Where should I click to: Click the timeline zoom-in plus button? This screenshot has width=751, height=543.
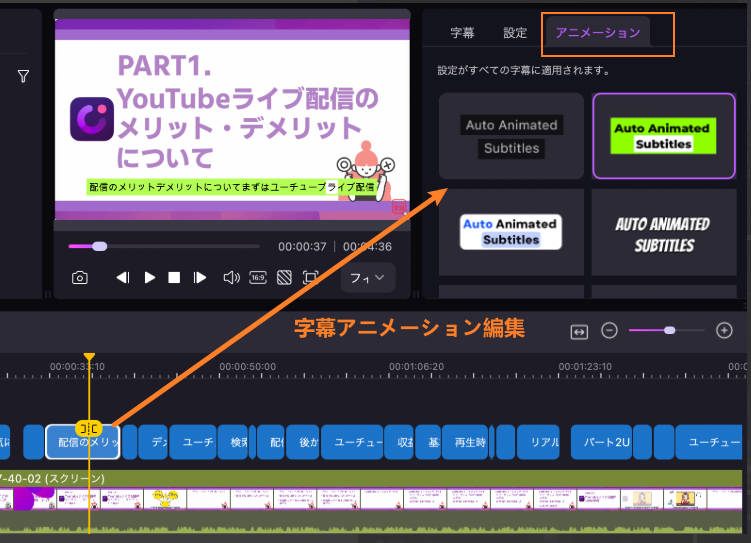point(725,331)
